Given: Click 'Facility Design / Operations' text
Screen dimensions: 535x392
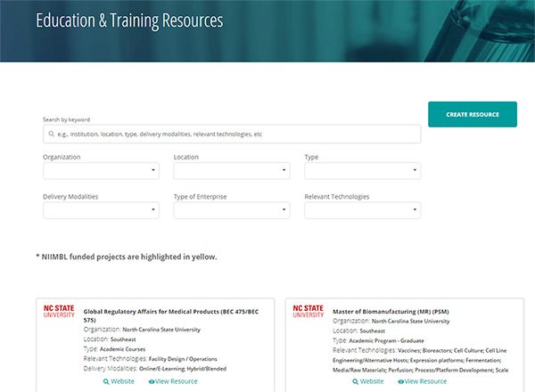Looking at the screenshot, I should point(183,359).
